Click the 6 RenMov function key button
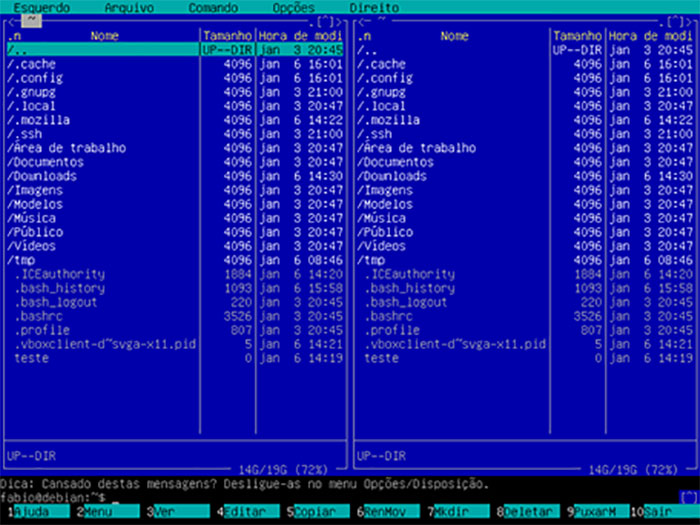Viewport: 700px width, 525px height. 388,512
